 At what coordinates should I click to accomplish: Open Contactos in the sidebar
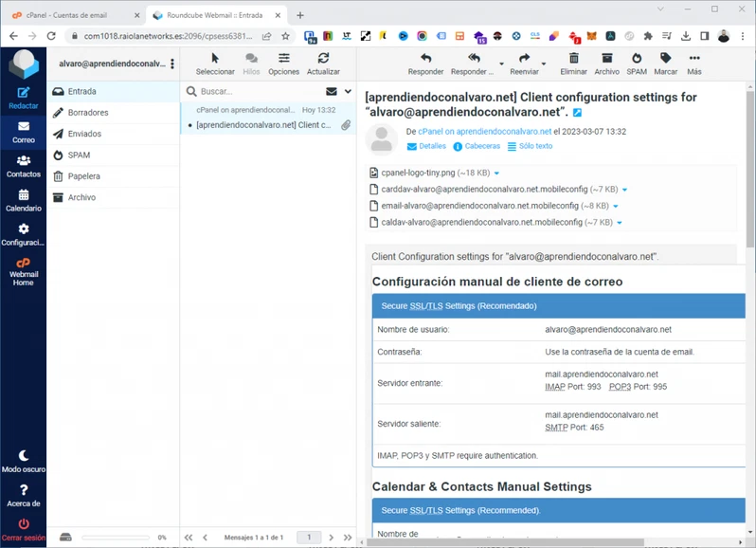click(24, 162)
